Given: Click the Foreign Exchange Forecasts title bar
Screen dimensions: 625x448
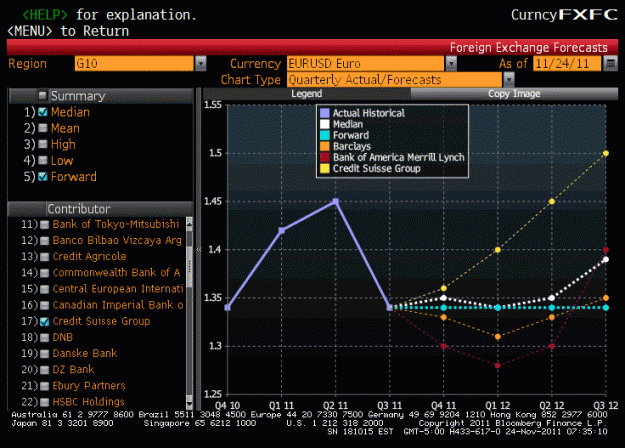Looking at the screenshot, I should tap(312, 47).
